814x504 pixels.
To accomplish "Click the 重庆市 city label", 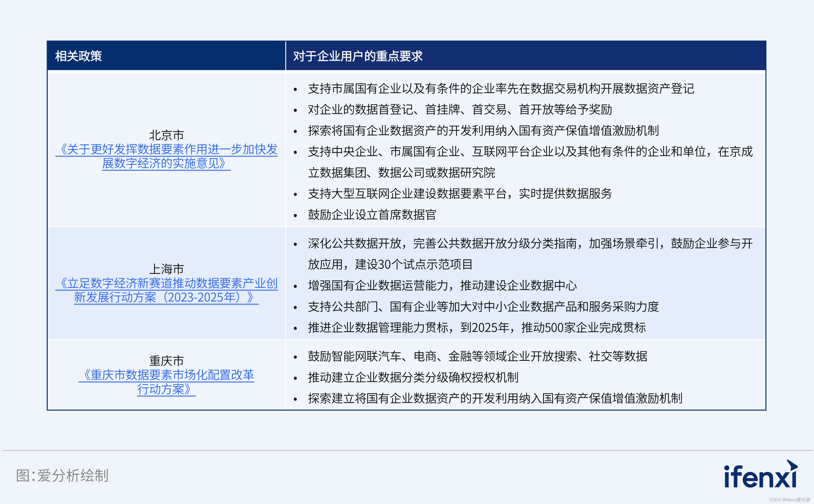I will [166, 361].
